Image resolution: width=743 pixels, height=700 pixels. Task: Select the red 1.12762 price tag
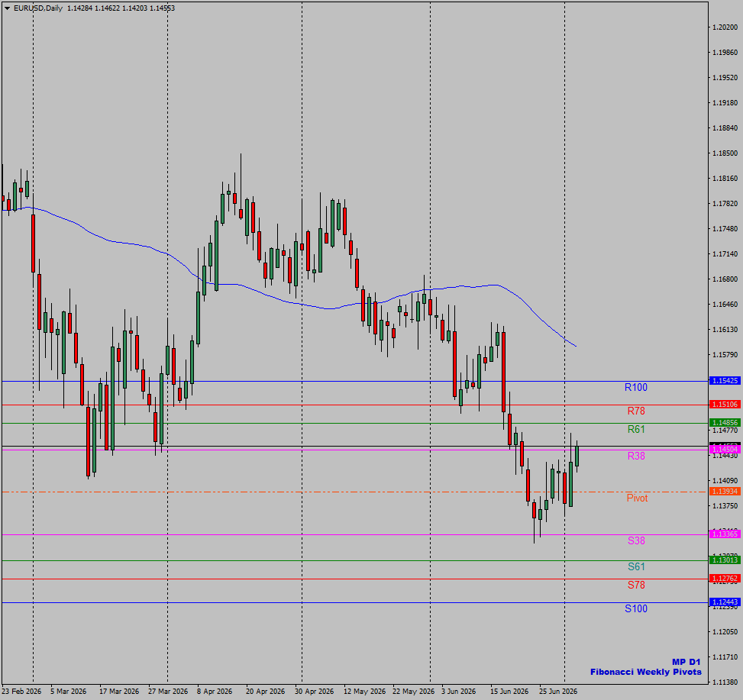tap(725, 579)
